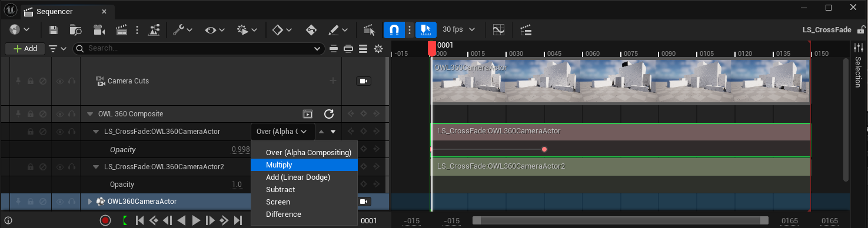Toggle visibility eye on Camera Cuts row
The image size is (868, 228).
pyautogui.click(x=59, y=81)
